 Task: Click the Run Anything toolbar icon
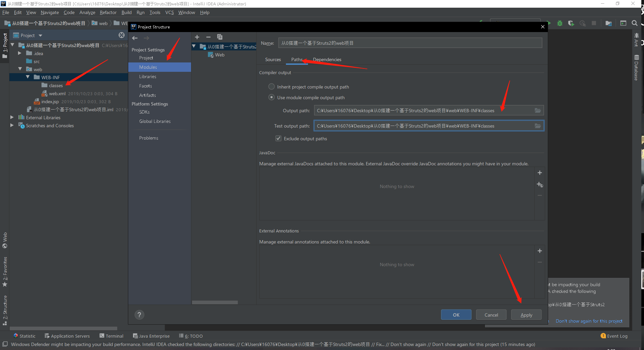coord(623,23)
